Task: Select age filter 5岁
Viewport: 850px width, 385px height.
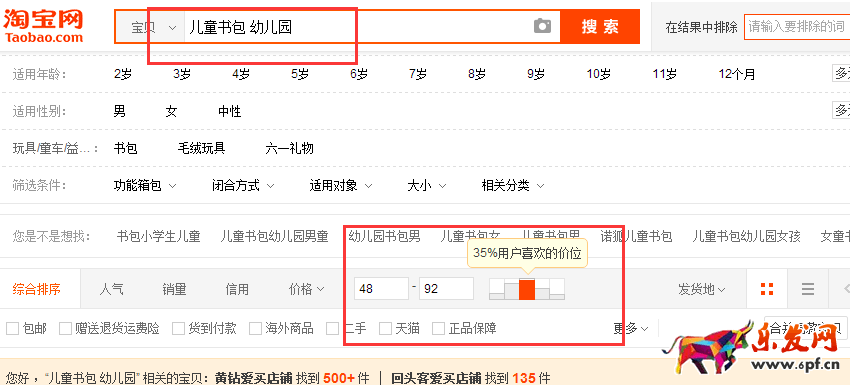Action: [300, 74]
